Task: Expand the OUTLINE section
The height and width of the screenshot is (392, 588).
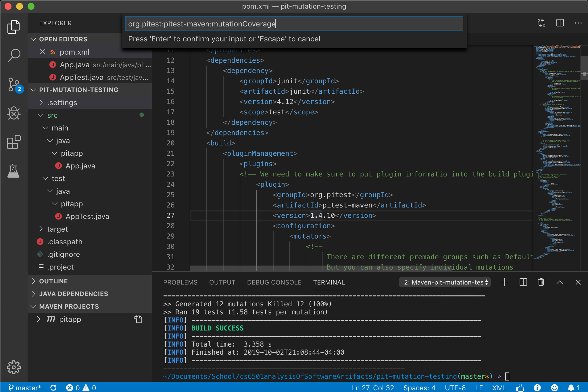Action: [53, 281]
